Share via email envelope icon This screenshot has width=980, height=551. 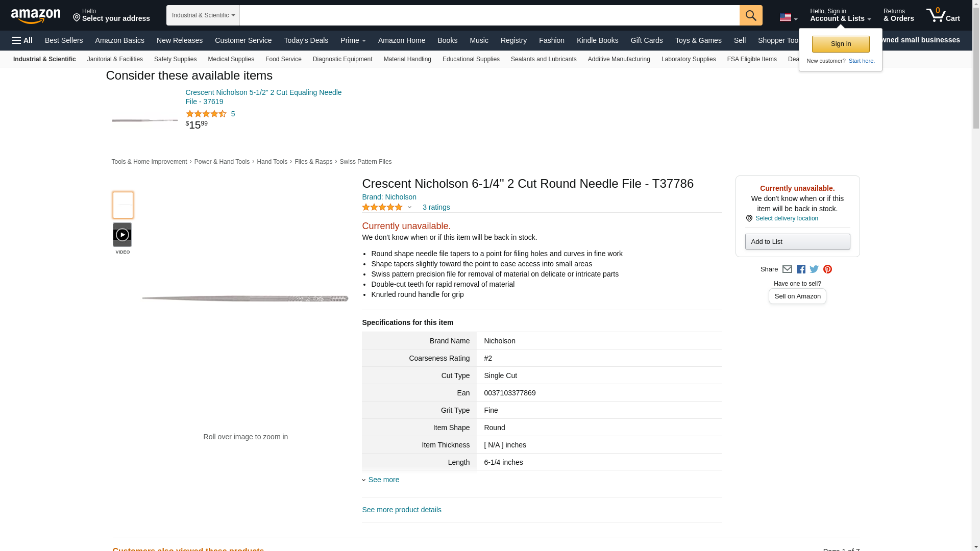pyautogui.click(x=787, y=269)
